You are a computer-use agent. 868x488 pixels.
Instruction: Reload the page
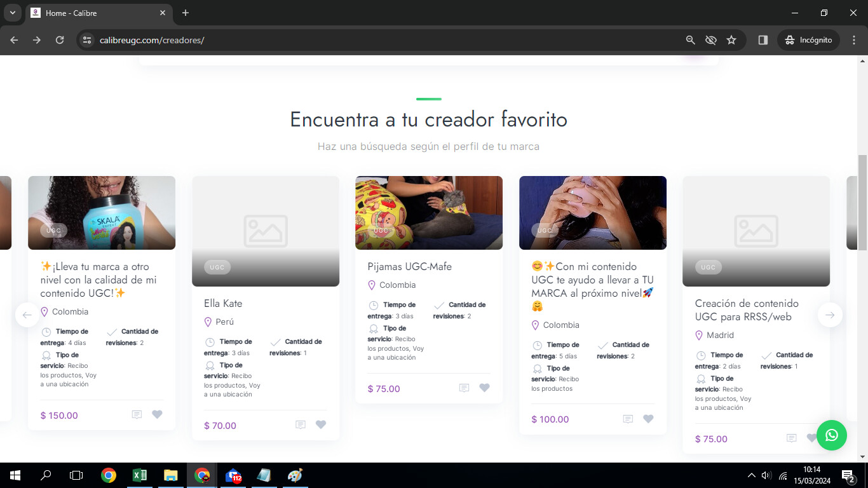point(60,40)
